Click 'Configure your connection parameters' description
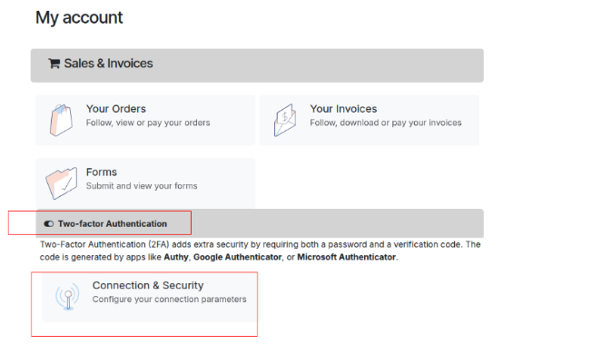Image resolution: width=592 pixels, height=364 pixels. [x=169, y=300]
